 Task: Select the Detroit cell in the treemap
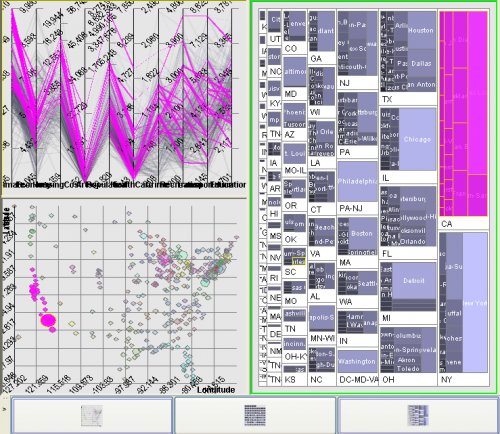(414, 281)
